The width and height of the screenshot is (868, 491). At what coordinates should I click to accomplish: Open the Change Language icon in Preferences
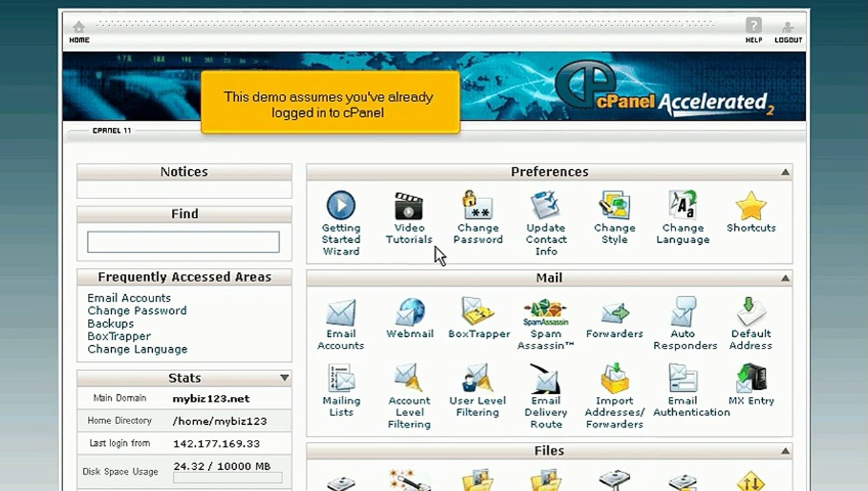(682, 205)
